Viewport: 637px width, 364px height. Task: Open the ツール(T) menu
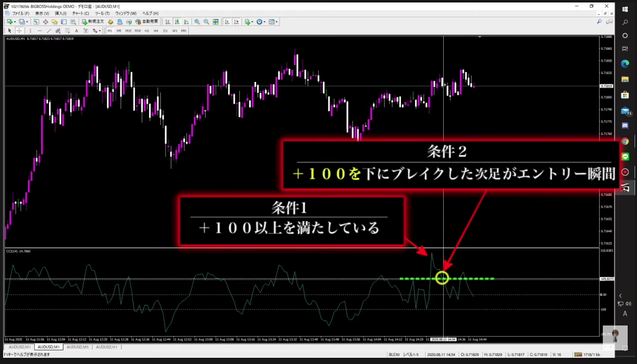point(102,14)
